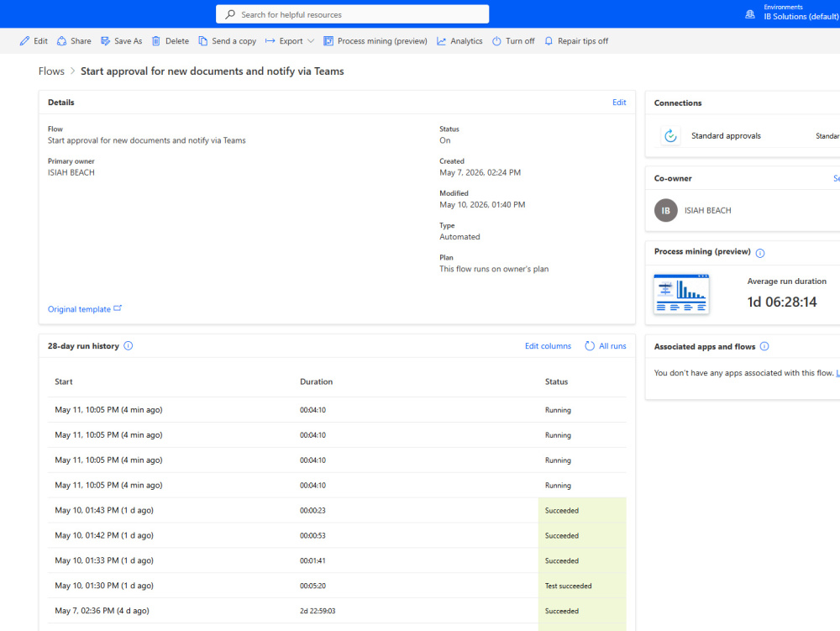Click the Repair tips bell icon
The image size is (840, 631).
pos(549,41)
